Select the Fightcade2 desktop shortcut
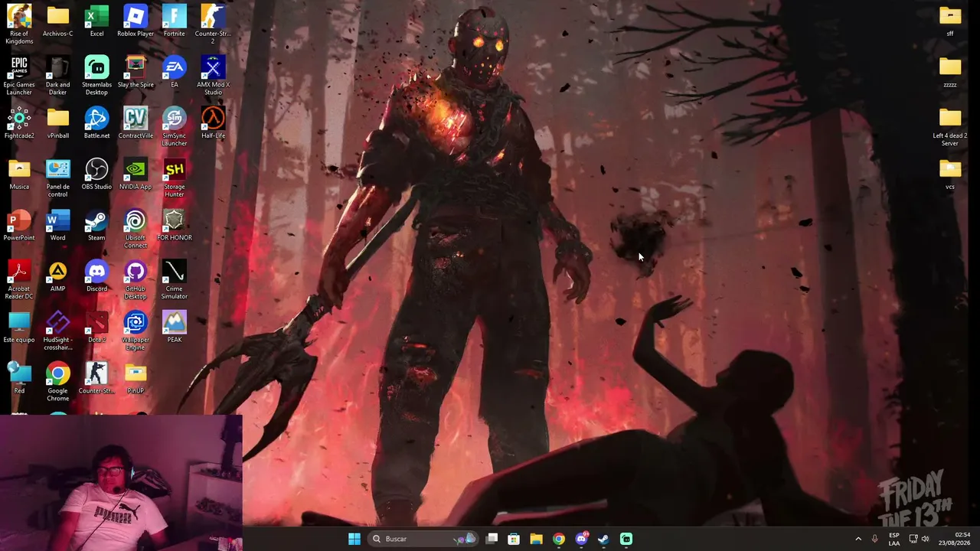This screenshot has height=551, width=980. [x=19, y=122]
